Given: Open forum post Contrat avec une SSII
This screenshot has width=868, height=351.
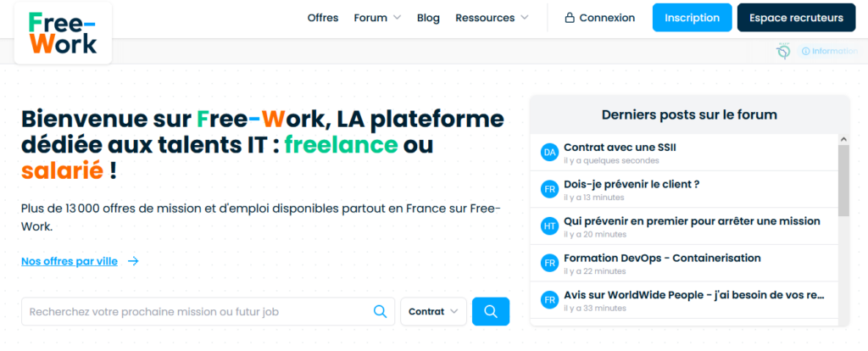Looking at the screenshot, I should coord(620,148).
